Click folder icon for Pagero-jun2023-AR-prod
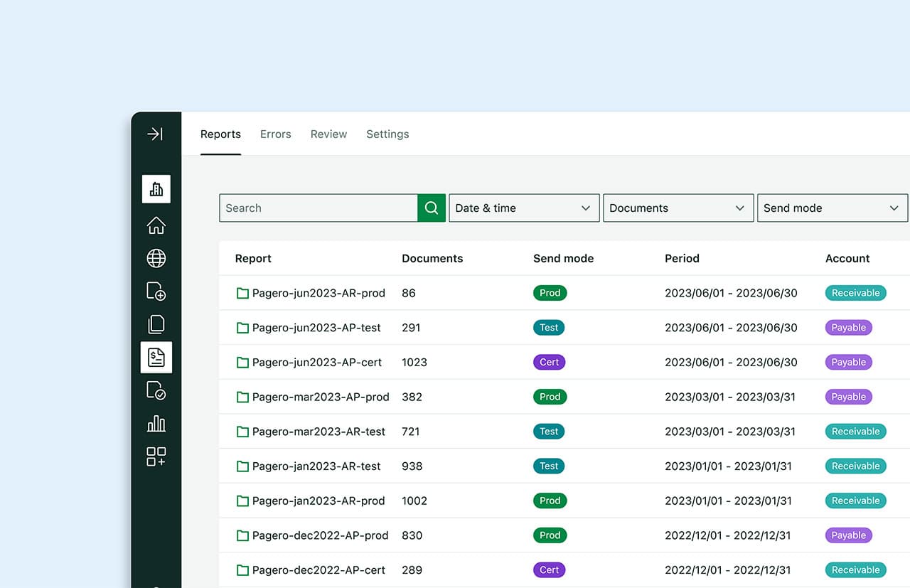 [242, 293]
